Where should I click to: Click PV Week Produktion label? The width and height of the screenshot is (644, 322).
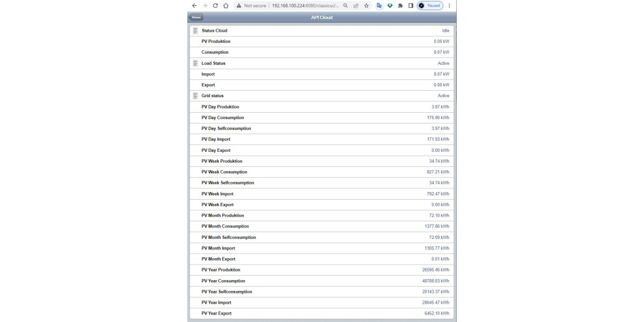[222, 161]
